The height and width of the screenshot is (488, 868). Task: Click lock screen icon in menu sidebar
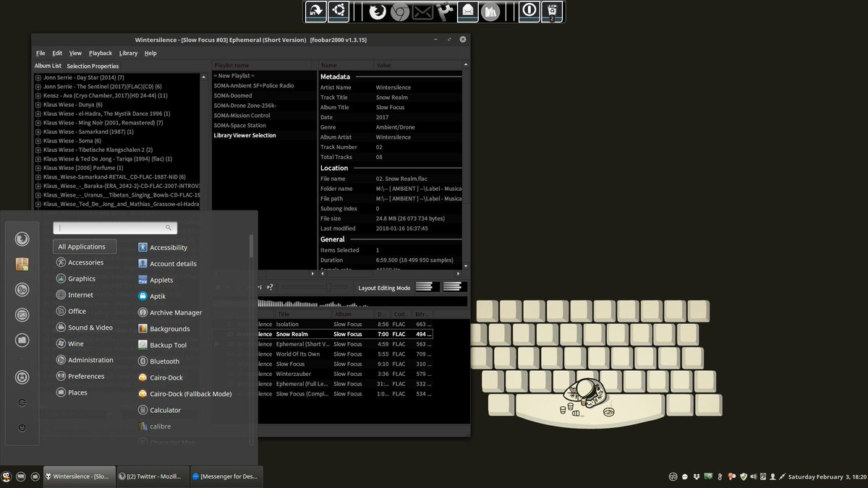pyautogui.click(x=22, y=377)
